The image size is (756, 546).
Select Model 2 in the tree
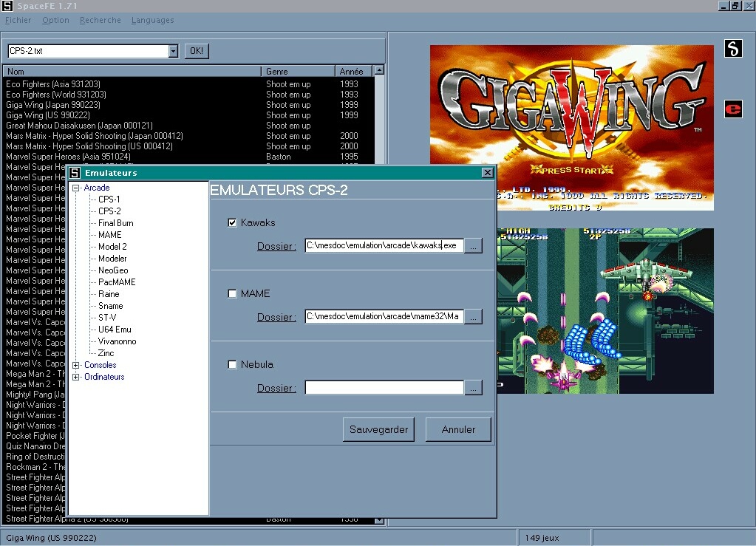(112, 247)
